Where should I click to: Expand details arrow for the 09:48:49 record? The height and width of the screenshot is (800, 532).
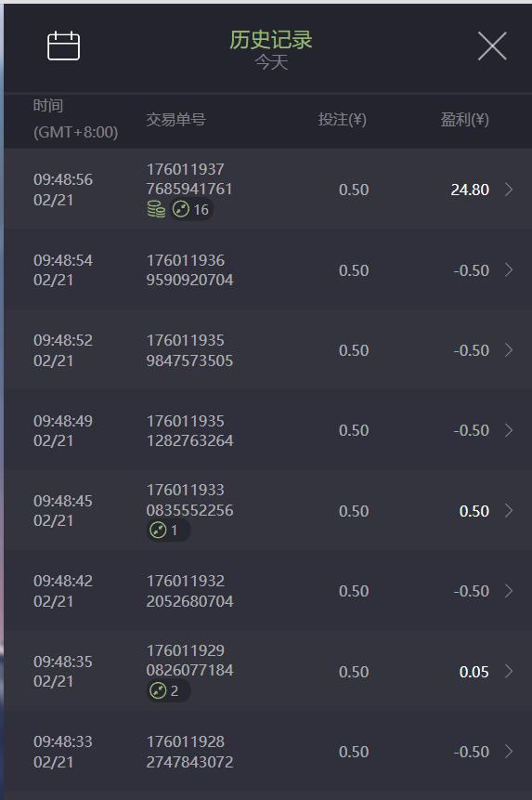point(509,430)
